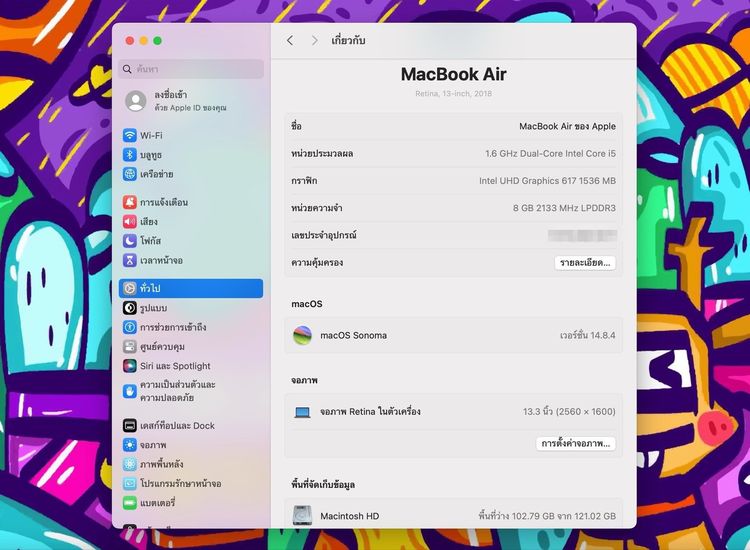Click the จอภาพ Retina ในตัวเครื่อง label

click(370, 411)
